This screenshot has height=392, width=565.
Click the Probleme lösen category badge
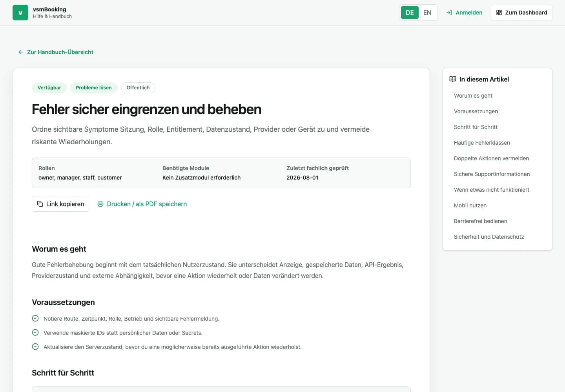point(94,88)
